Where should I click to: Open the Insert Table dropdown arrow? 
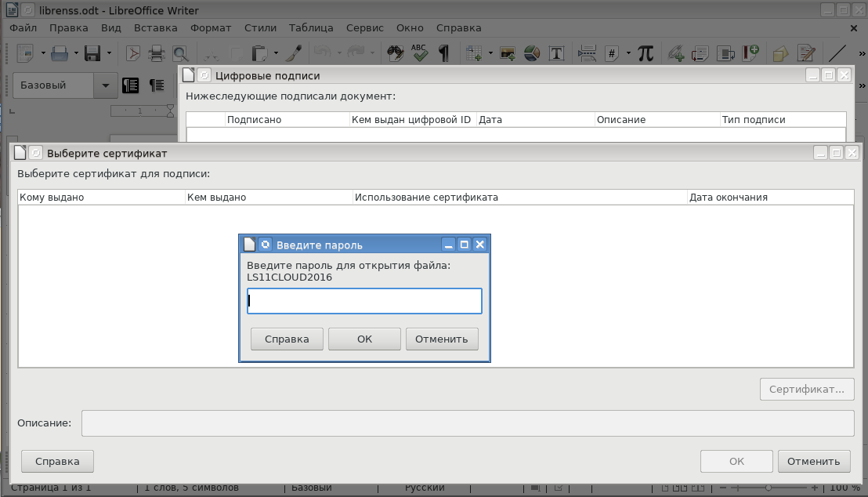(x=490, y=53)
